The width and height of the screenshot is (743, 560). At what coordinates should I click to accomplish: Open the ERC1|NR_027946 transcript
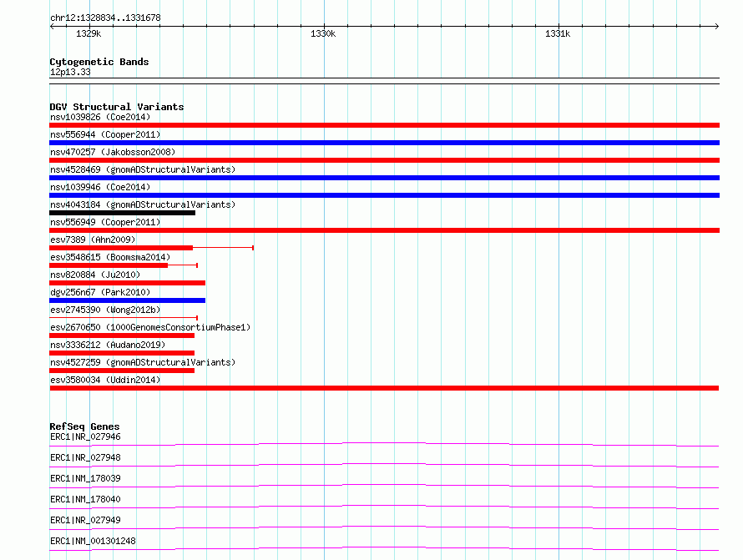pyautogui.click(x=85, y=436)
